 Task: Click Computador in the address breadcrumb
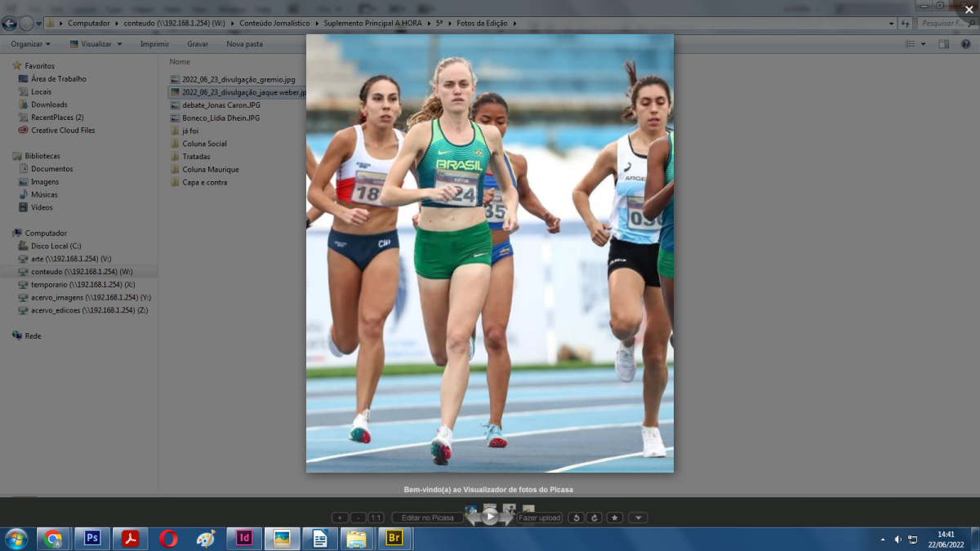88,24
